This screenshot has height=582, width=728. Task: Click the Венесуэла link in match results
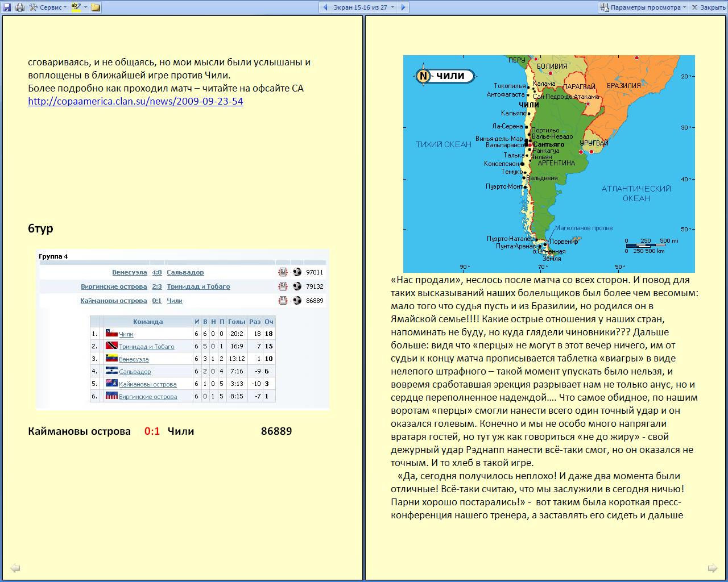point(129,272)
